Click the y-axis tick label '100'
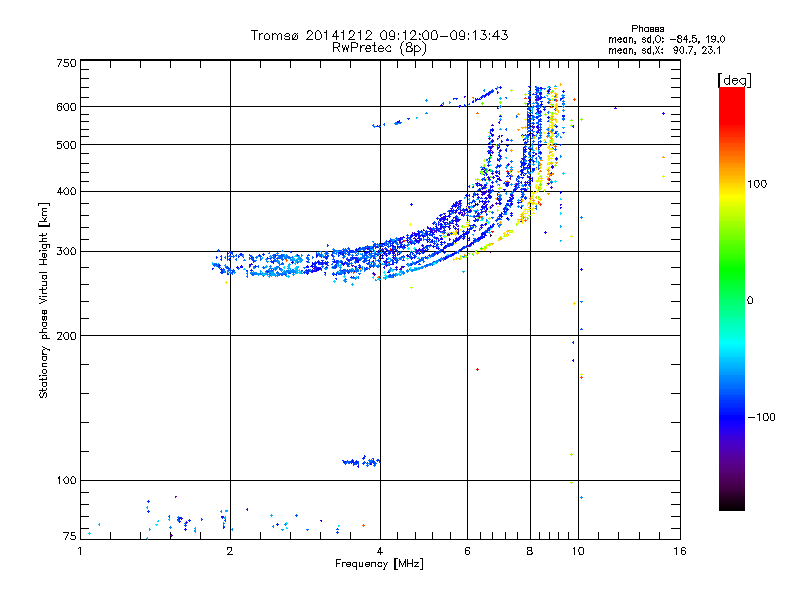The width and height of the screenshot is (800, 600). pyautogui.click(x=66, y=481)
